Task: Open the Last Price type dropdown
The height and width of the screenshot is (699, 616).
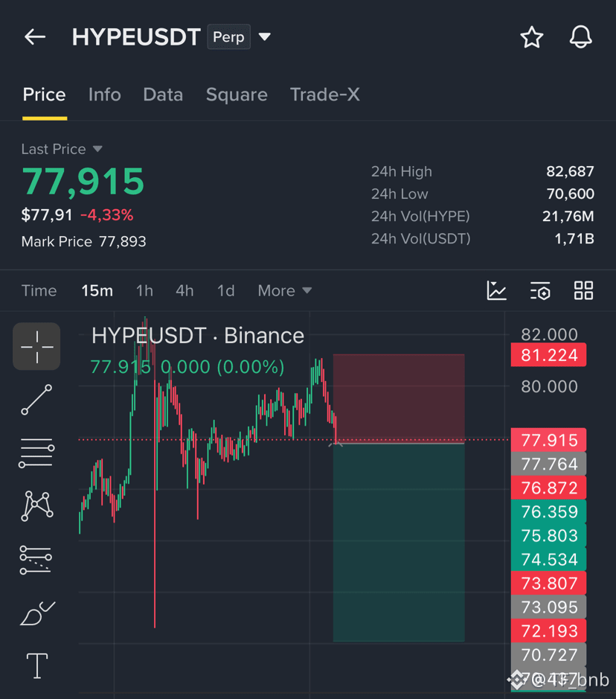Action: pos(97,149)
